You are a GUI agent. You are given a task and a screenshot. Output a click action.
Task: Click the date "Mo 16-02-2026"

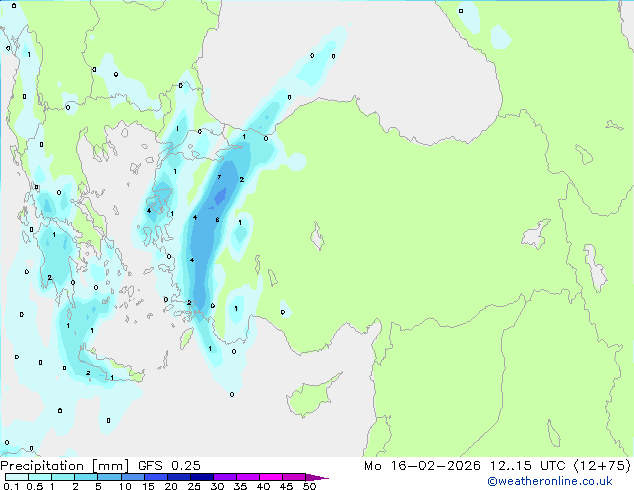(422, 466)
